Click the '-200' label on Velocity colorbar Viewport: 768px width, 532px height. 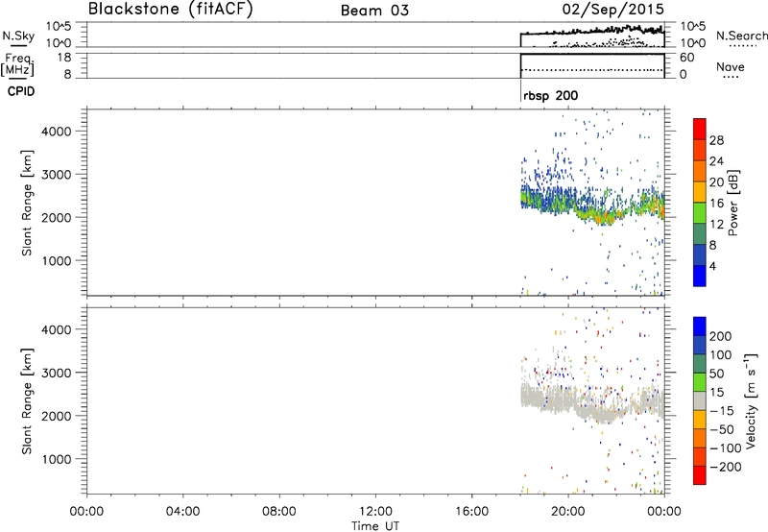pyautogui.click(x=726, y=467)
